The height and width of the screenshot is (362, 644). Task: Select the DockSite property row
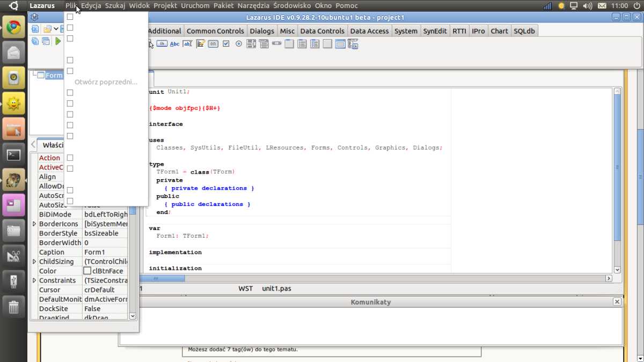(x=80, y=308)
